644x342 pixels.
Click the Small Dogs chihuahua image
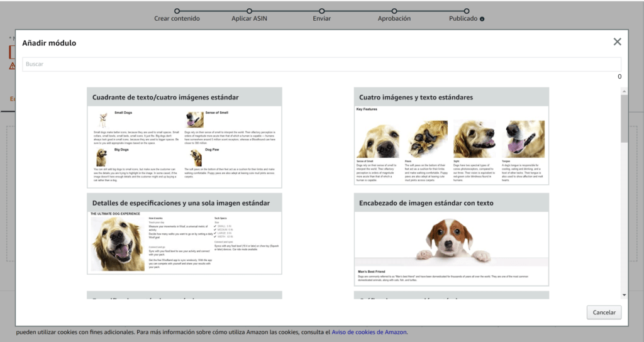tap(103, 120)
